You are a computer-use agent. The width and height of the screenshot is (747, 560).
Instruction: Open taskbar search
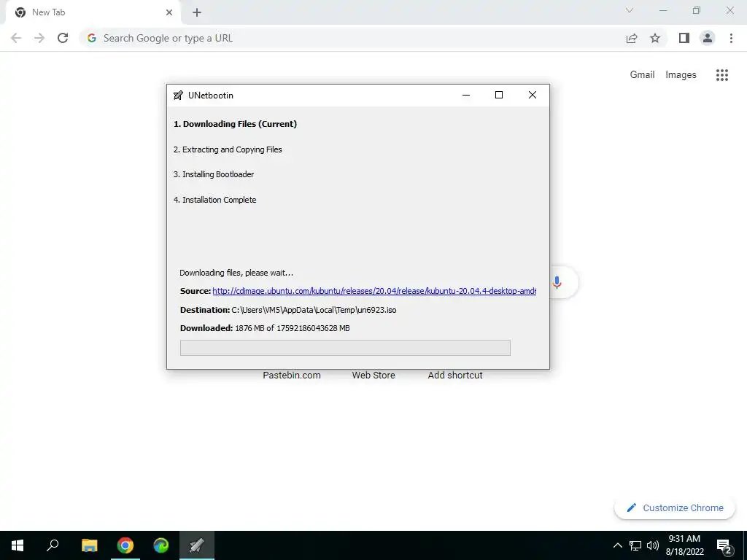[x=53, y=545]
